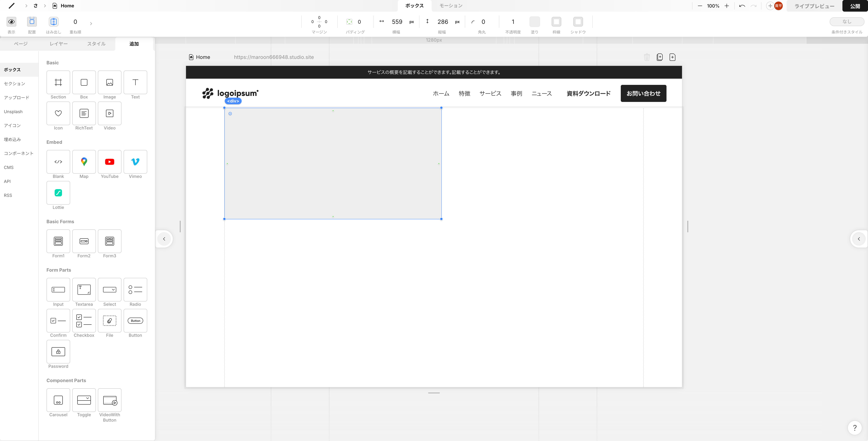Add a Radio form part
868x441 pixels.
pyautogui.click(x=135, y=290)
